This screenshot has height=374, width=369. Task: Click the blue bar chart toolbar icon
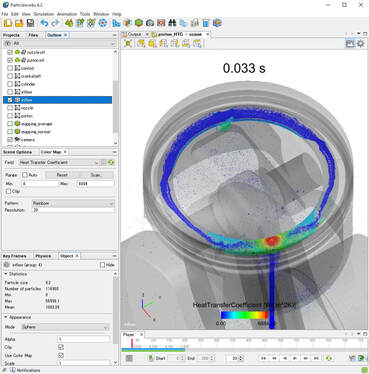point(116,23)
